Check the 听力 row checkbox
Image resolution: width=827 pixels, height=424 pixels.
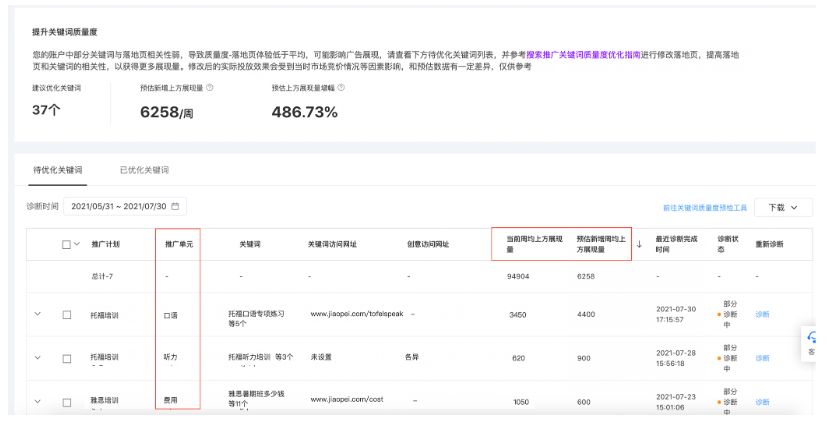tap(67, 359)
